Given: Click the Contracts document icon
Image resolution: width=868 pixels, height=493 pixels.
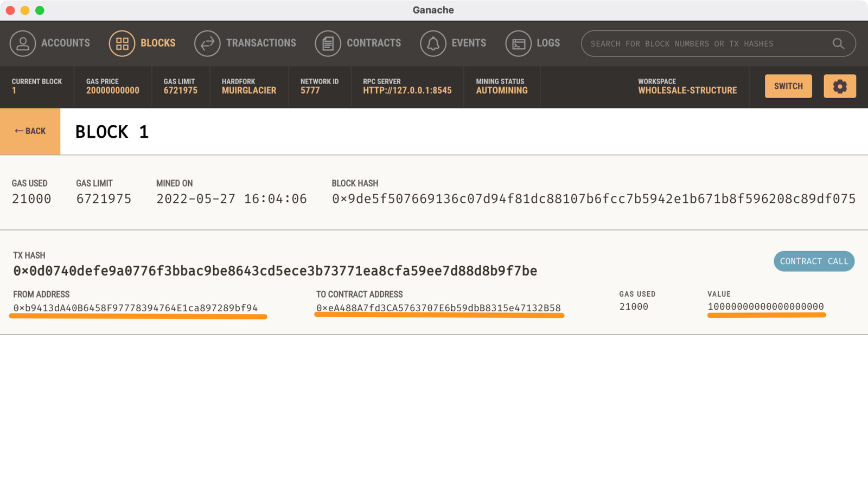Looking at the screenshot, I should [328, 43].
